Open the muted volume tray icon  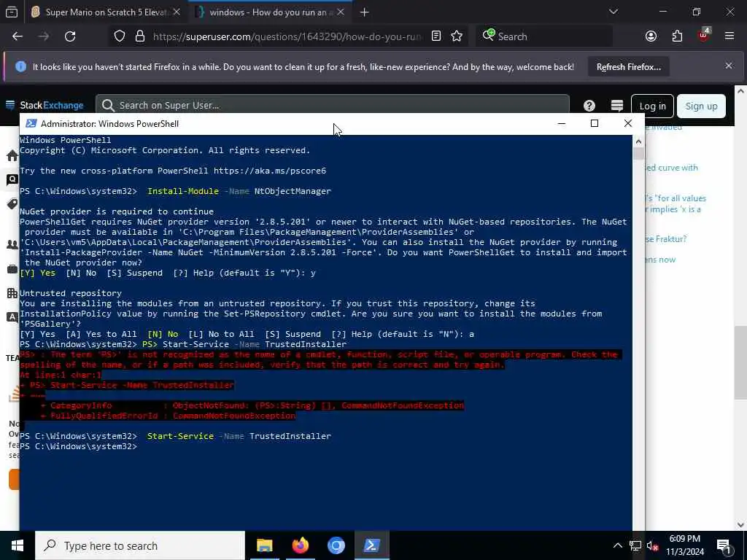click(x=652, y=545)
